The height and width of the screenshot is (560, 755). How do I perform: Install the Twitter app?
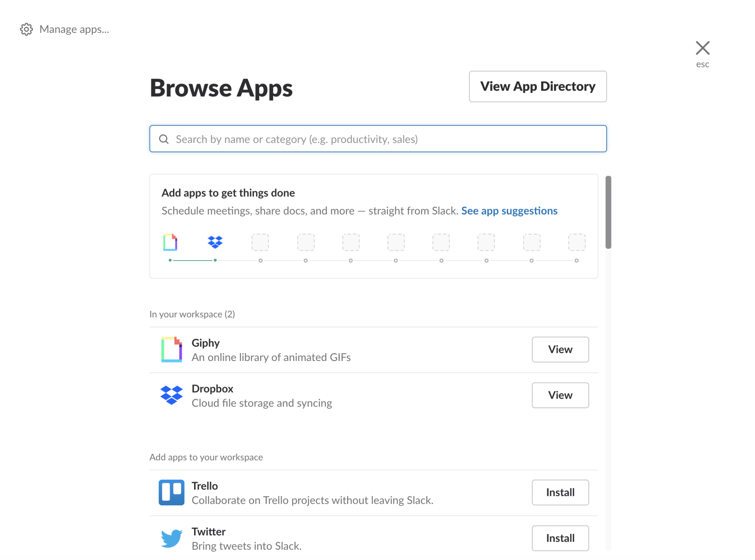[x=560, y=538]
